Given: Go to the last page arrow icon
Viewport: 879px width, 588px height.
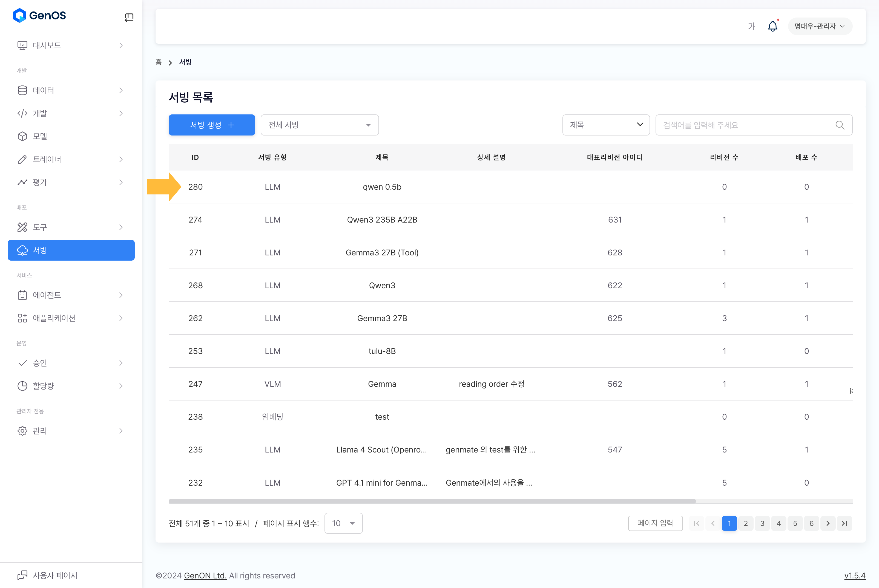Looking at the screenshot, I should pyautogui.click(x=844, y=523).
